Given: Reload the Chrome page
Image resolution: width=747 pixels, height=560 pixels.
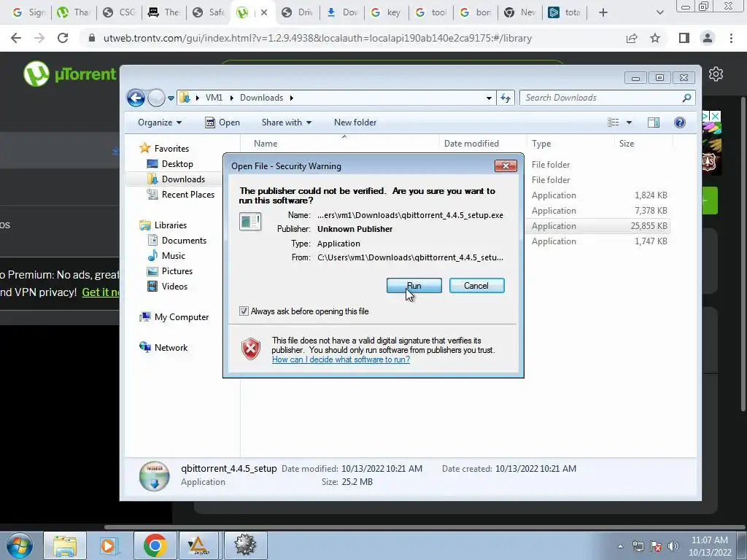Looking at the screenshot, I should coord(63,38).
